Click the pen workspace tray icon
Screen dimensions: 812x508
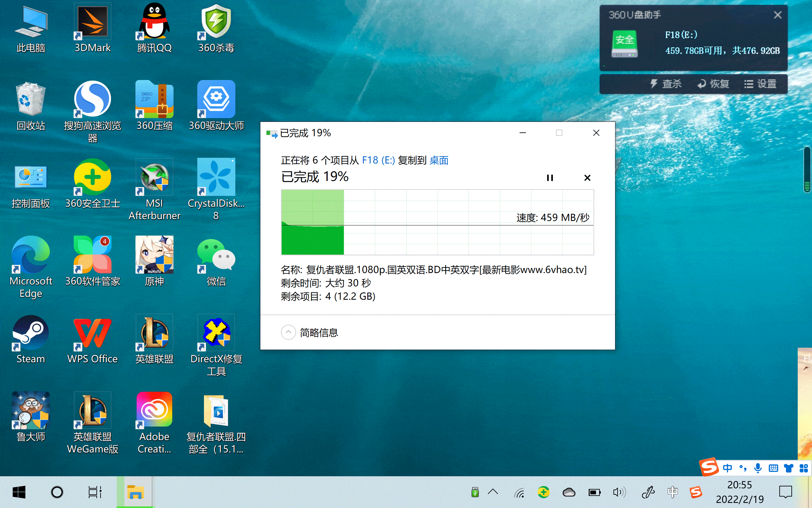click(x=648, y=493)
